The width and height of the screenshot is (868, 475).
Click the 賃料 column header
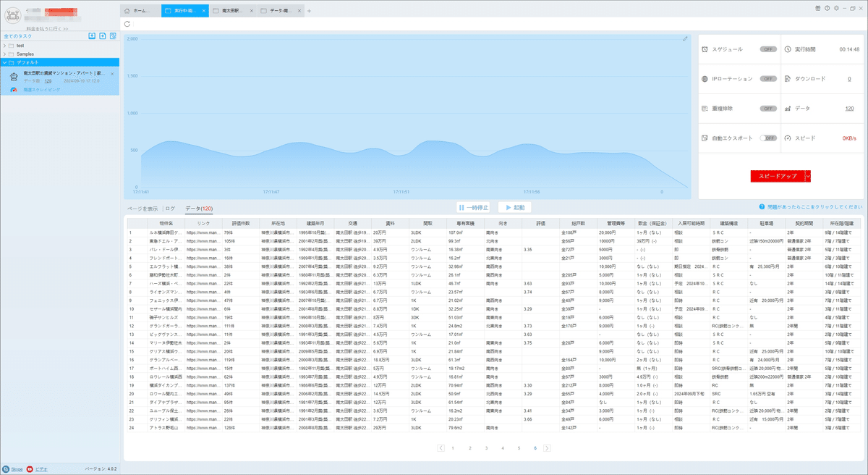[389, 224]
